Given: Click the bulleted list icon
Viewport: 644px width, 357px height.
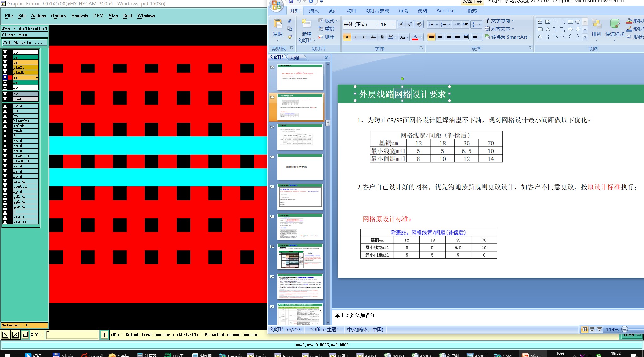Looking at the screenshot, I should coord(431,25).
